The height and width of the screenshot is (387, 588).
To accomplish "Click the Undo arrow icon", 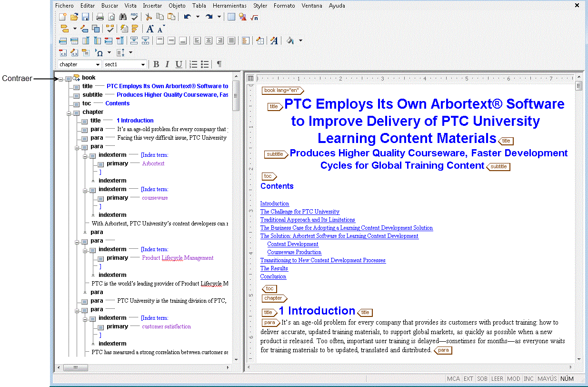I will (x=188, y=17).
